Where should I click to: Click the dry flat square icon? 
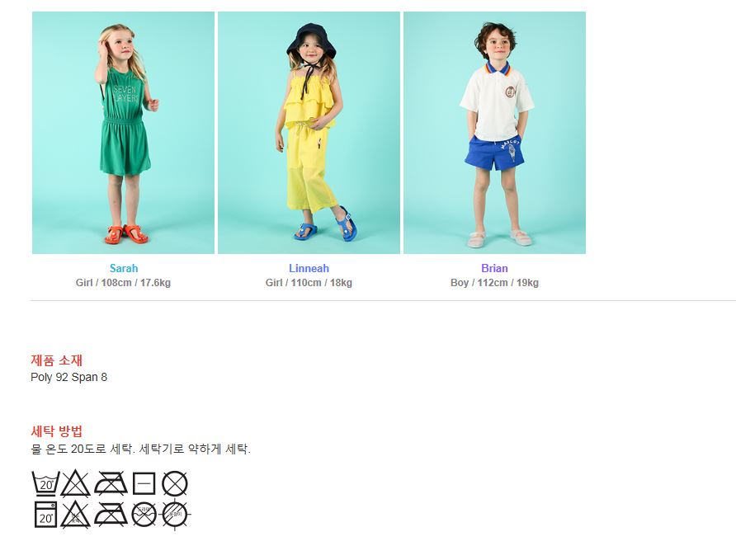pyautogui.click(x=144, y=483)
